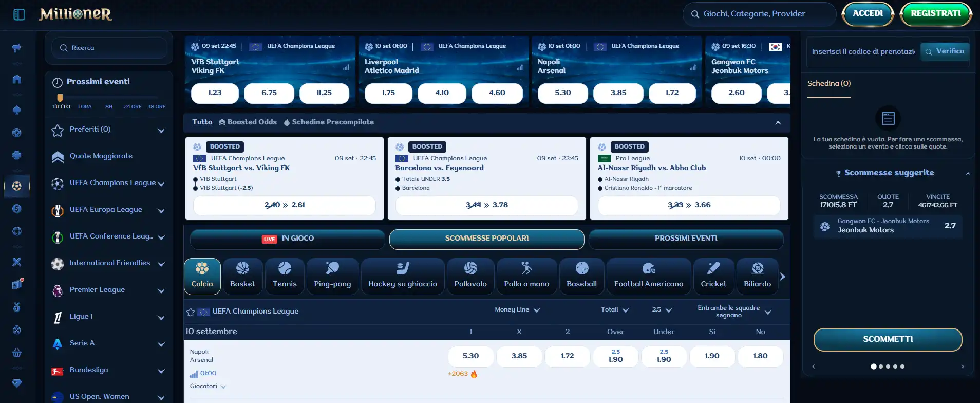Select the Hockey su ghiaccio sport
This screenshot has width=980, height=403.
click(403, 277)
